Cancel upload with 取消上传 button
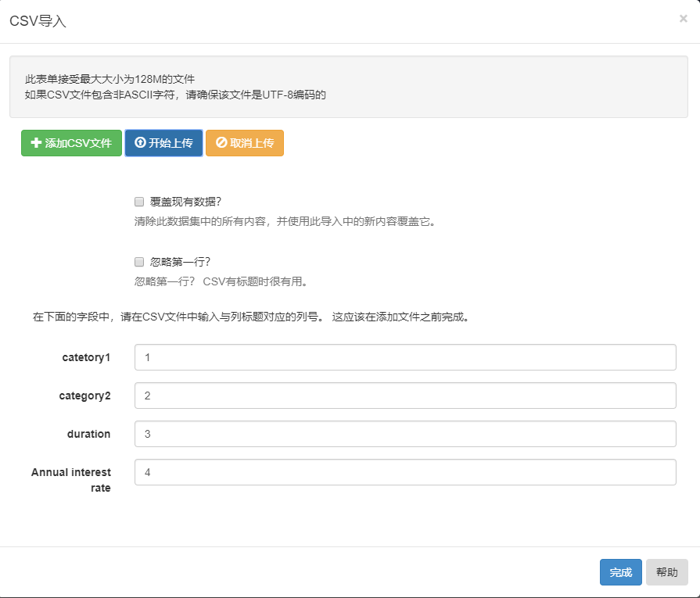 (245, 143)
